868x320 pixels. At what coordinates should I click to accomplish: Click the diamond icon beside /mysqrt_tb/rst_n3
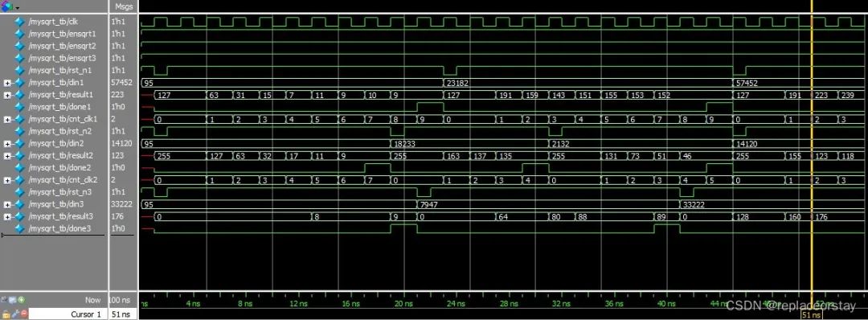coord(20,192)
